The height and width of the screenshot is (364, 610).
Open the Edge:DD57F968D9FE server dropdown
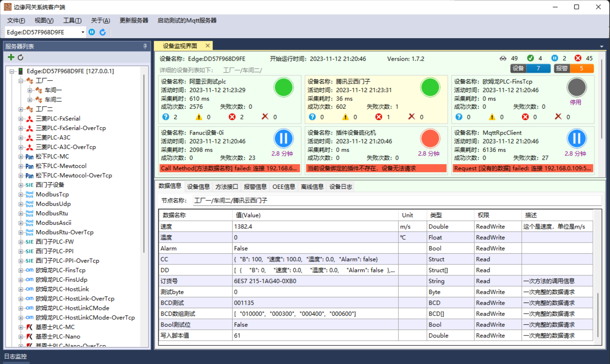[83, 32]
